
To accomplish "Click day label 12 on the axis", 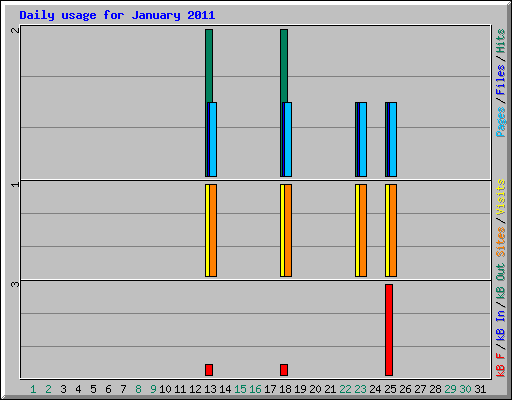I will [x=195, y=389].
